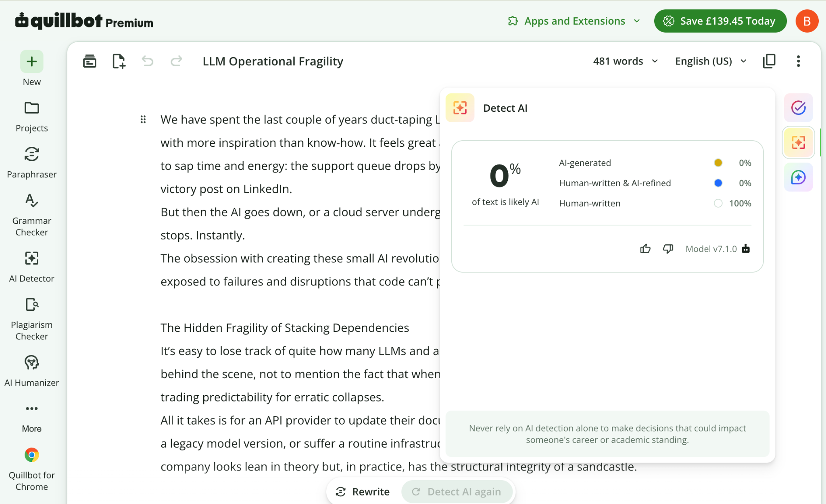Viewport: 826px width, 504px height.
Task: Click the LLM Operational Fragility title field
Action: coord(273,61)
